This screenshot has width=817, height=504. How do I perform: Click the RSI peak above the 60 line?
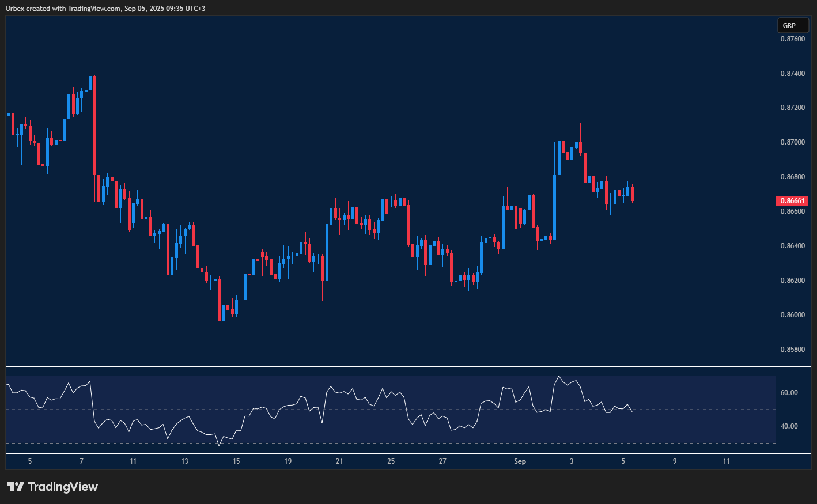[x=559, y=376]
